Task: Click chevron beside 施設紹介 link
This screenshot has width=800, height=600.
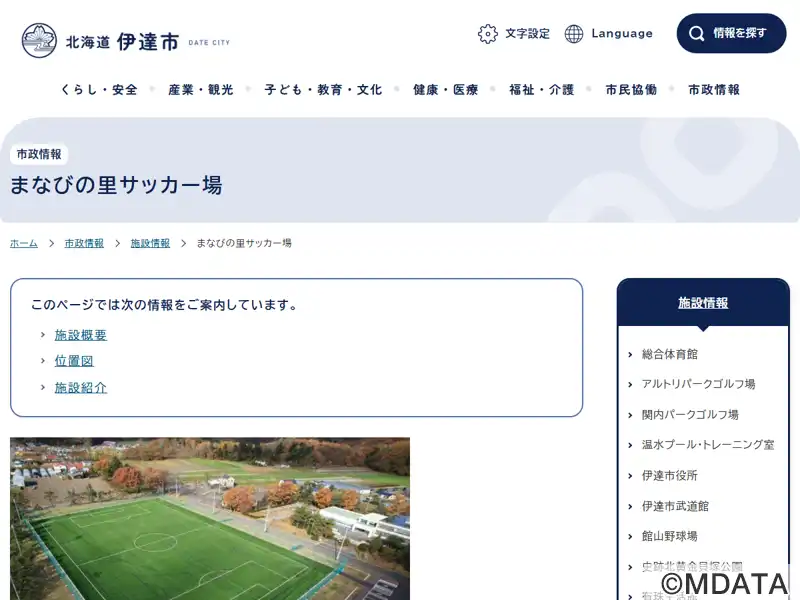Action: coord(43,387)
